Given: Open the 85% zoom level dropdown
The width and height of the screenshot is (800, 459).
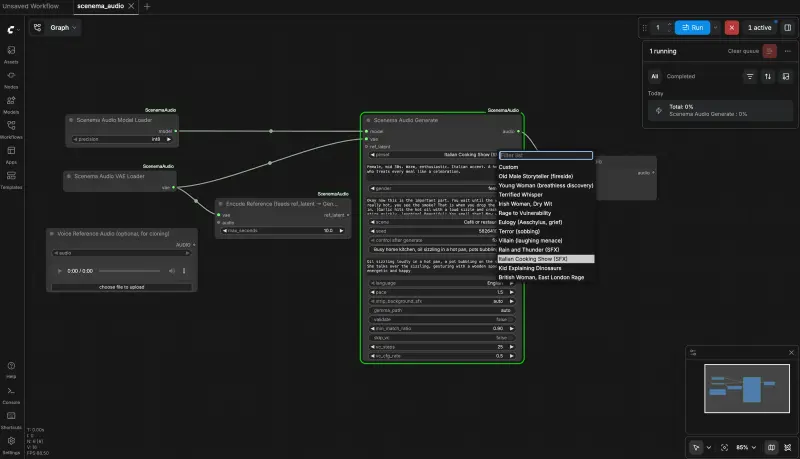Looking at the screenshot, I should point(746,447).
